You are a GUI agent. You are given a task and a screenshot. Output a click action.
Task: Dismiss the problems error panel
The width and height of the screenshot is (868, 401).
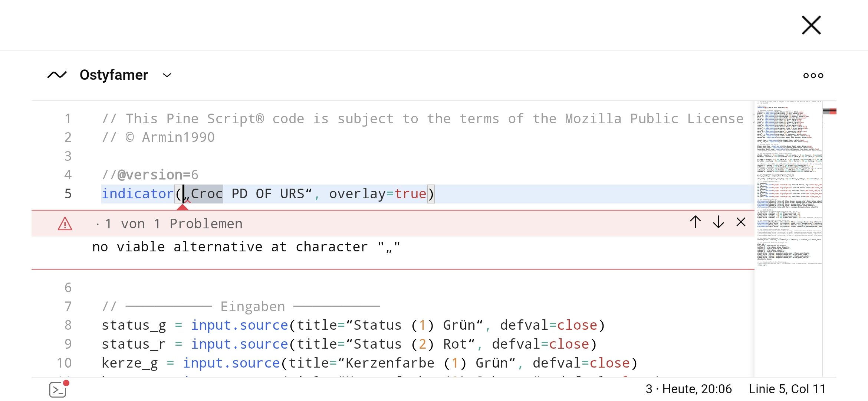pos(741,222)
